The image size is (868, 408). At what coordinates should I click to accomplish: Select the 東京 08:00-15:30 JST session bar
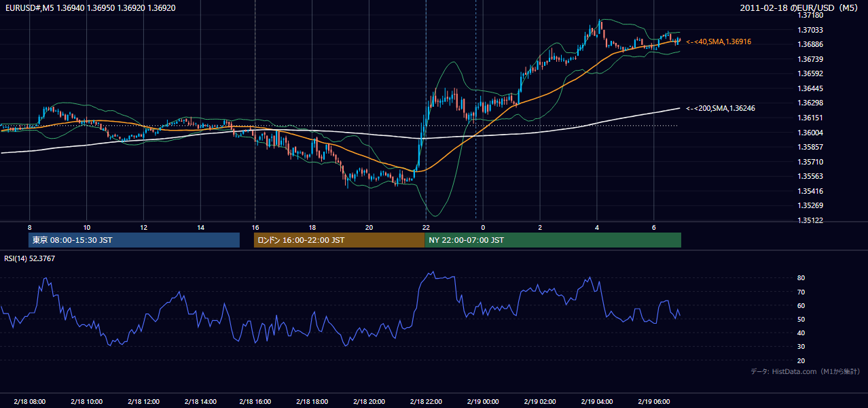pos(134,240)
